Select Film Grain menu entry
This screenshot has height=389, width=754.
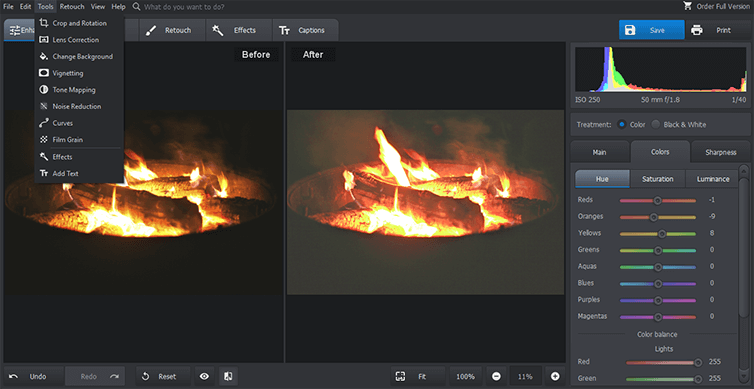click(79, 140)
